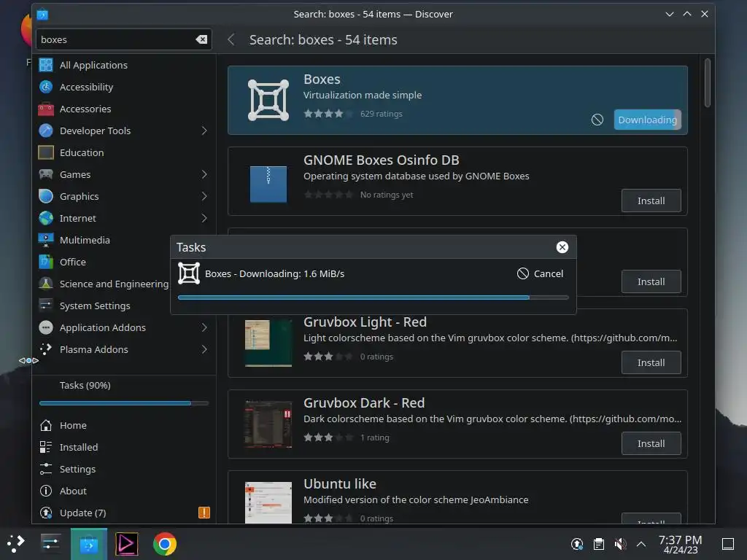The image size is (747, 560).
Task: Open the GNOME Boxes Osinfo DB package icon
Action: [268, 184]
